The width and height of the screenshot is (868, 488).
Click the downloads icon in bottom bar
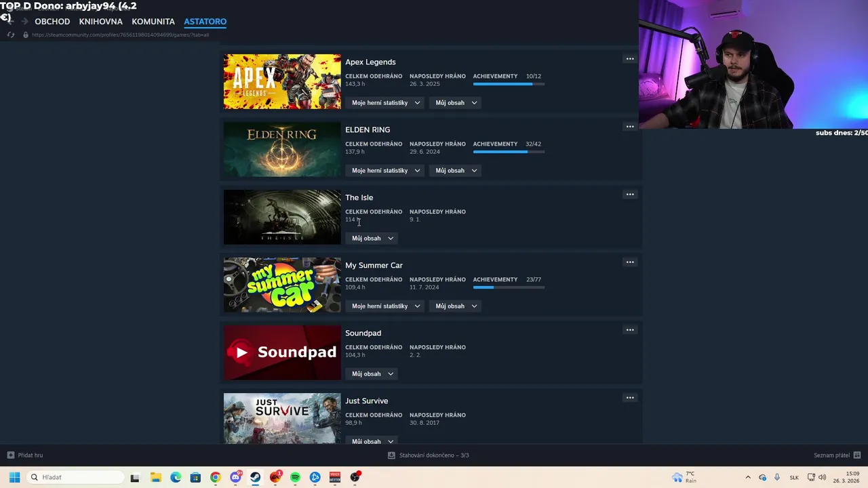click(391, 455)
